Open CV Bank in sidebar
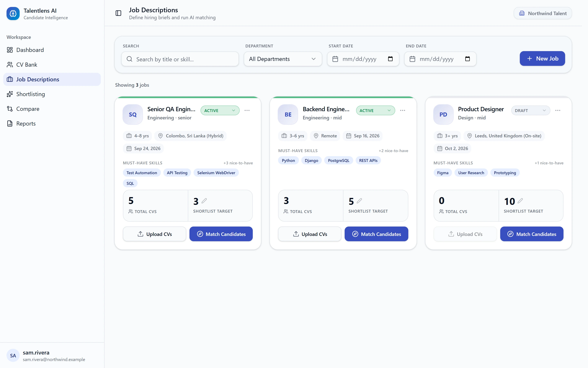The image size is (588, 368). (x=52, y=65)
